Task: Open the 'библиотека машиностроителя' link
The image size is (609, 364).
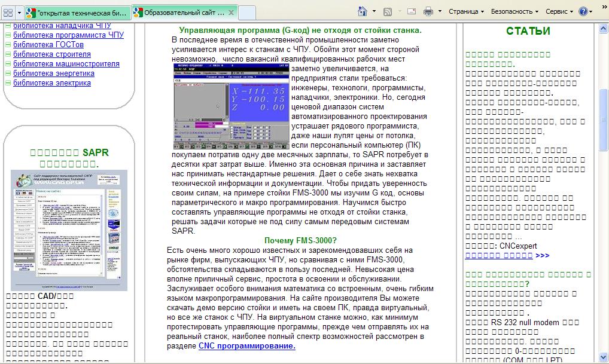Action: tap(66, 63)
